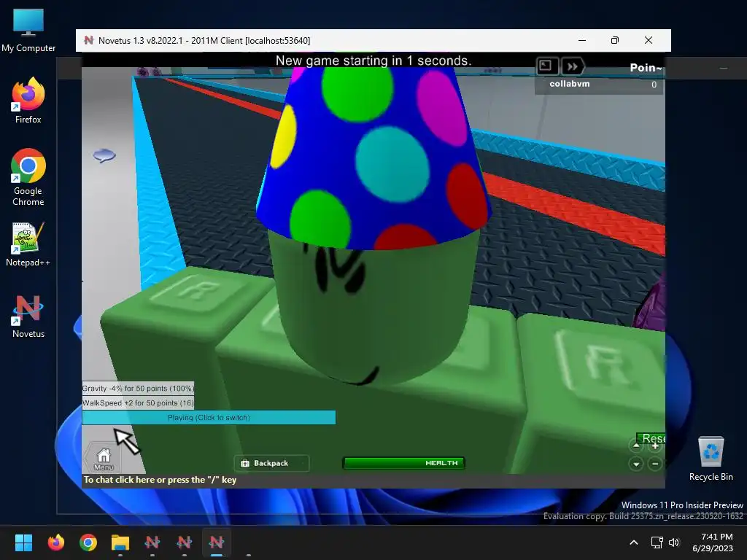Open Notepad++ desktop shortcut

[28, 244]
